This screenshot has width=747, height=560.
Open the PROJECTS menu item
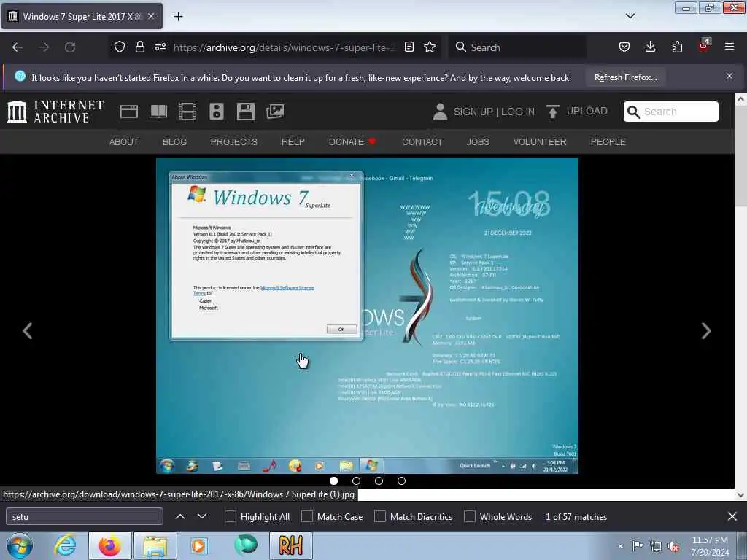pos(234,142)
